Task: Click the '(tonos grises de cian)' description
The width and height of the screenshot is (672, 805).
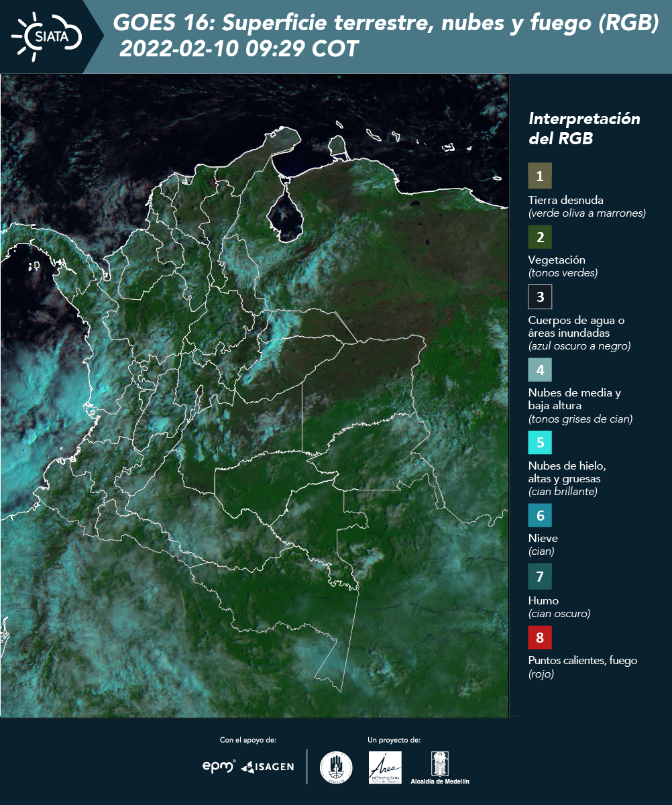Action: (x=580, y=419)
